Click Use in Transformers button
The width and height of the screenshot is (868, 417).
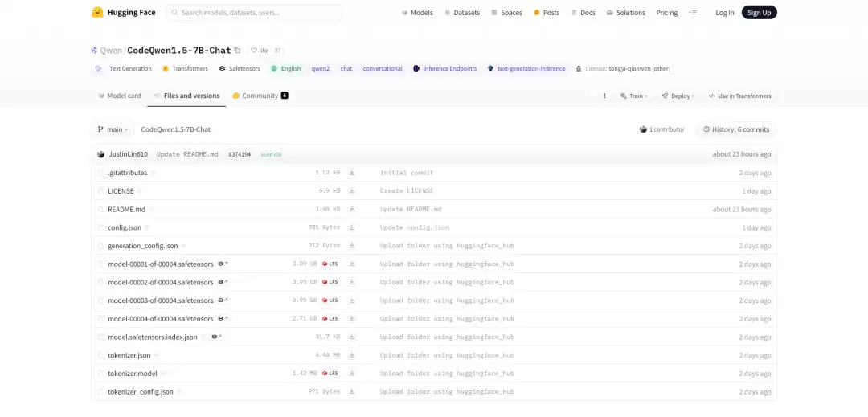click(x=739, y=96)
